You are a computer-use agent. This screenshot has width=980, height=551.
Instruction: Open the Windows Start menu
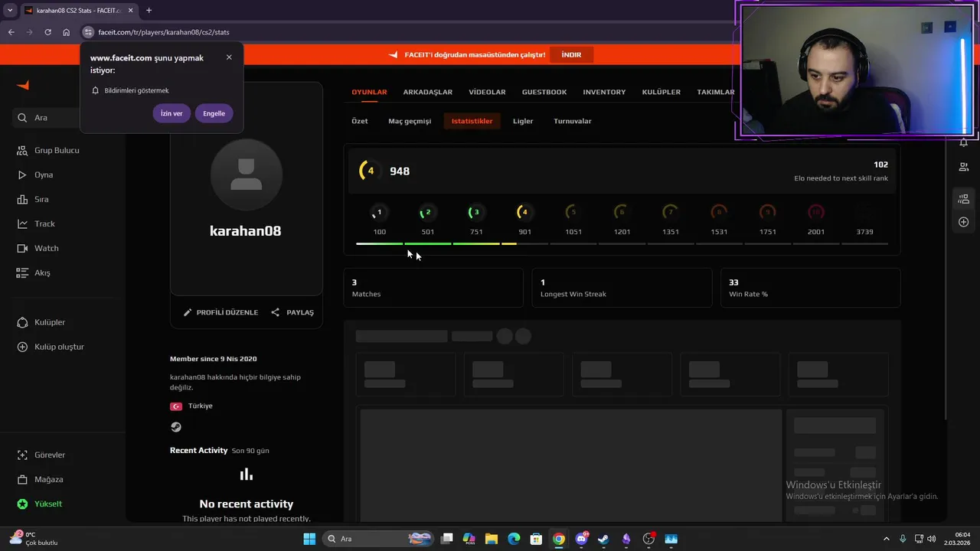point(309,539)
